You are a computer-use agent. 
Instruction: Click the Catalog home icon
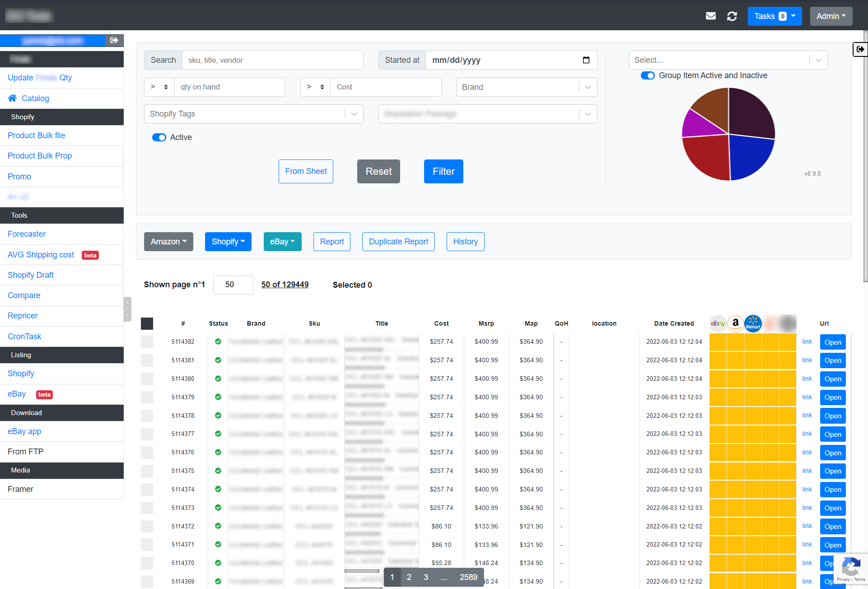12,98
